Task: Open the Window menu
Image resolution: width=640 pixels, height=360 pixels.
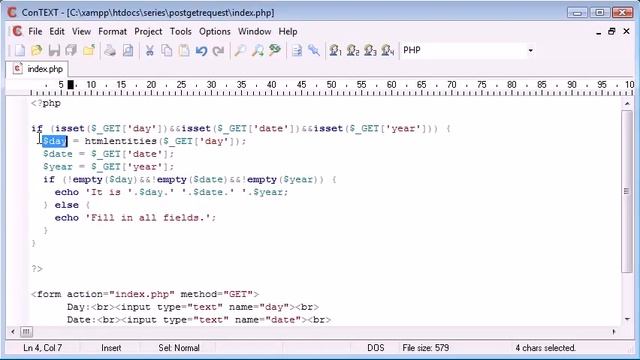Action: [x=254, y=31]
